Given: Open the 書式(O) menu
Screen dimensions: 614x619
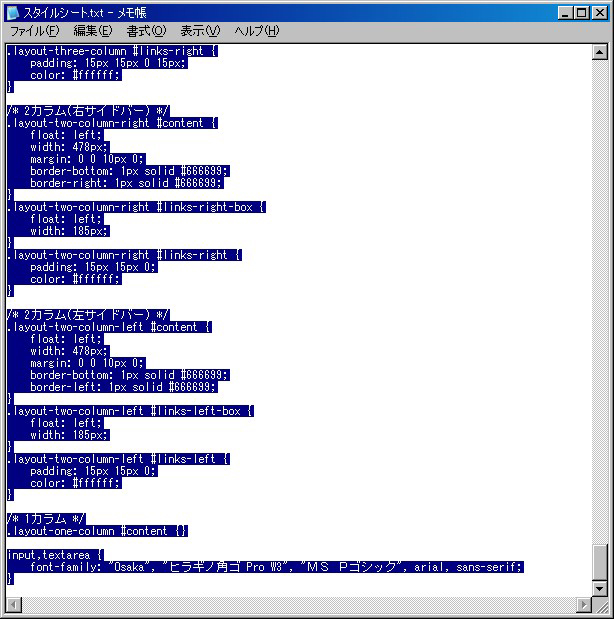Looking at the screenshot, I should tap(146, 31).
